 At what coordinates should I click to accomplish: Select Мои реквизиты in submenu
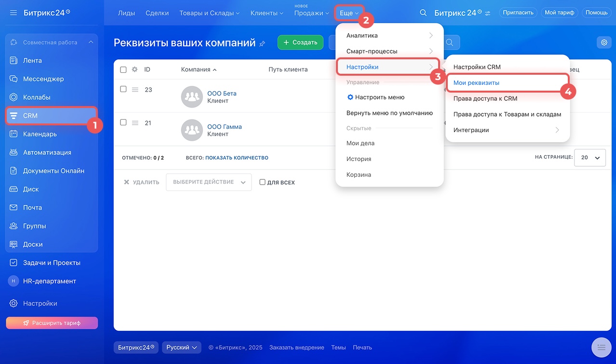pos(508,83)
